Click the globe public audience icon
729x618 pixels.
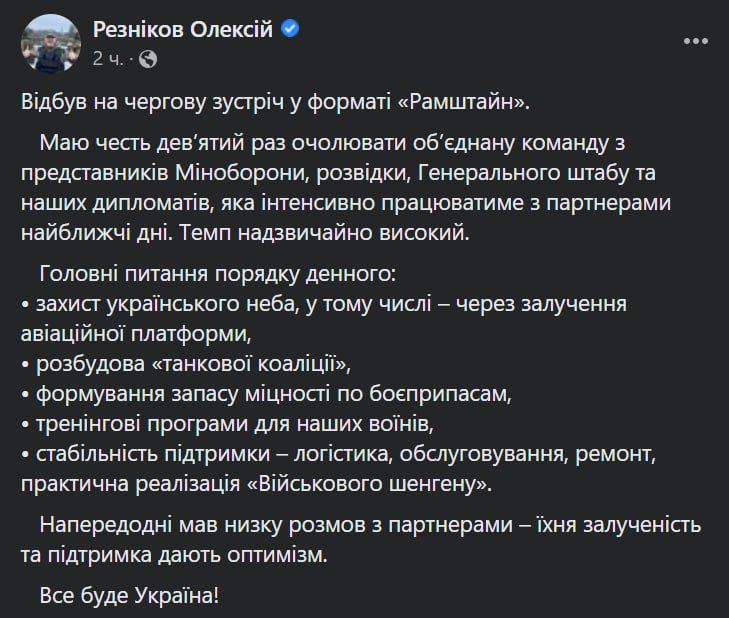coord(148,59)
